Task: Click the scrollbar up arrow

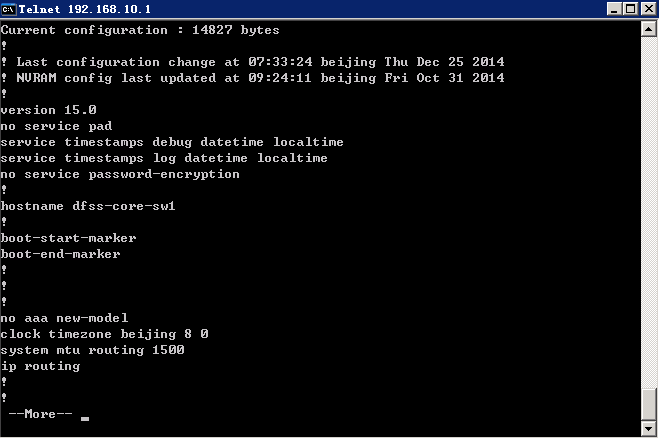Action: pyautogui.click(x=648, y=29)
